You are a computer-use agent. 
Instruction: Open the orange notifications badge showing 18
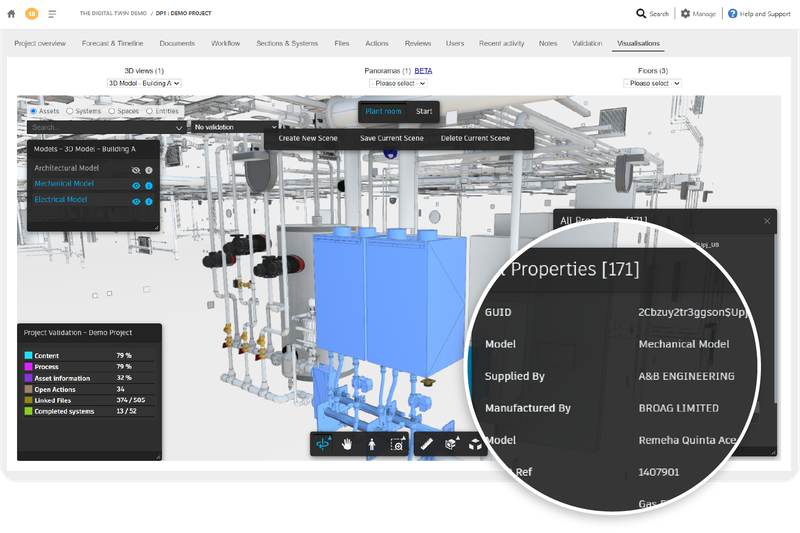(32, 14)
